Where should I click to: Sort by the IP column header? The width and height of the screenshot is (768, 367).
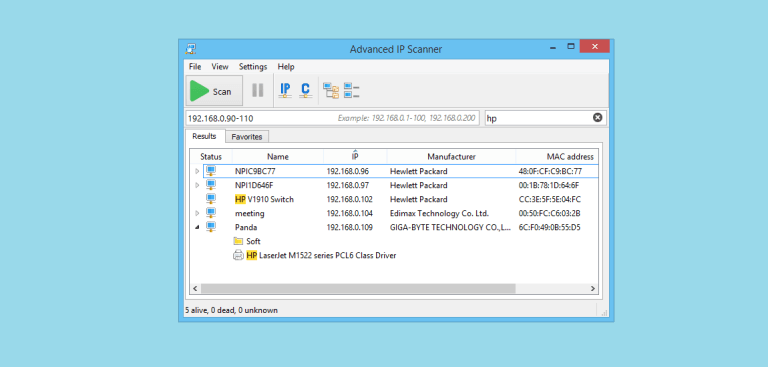pos(355,157)
